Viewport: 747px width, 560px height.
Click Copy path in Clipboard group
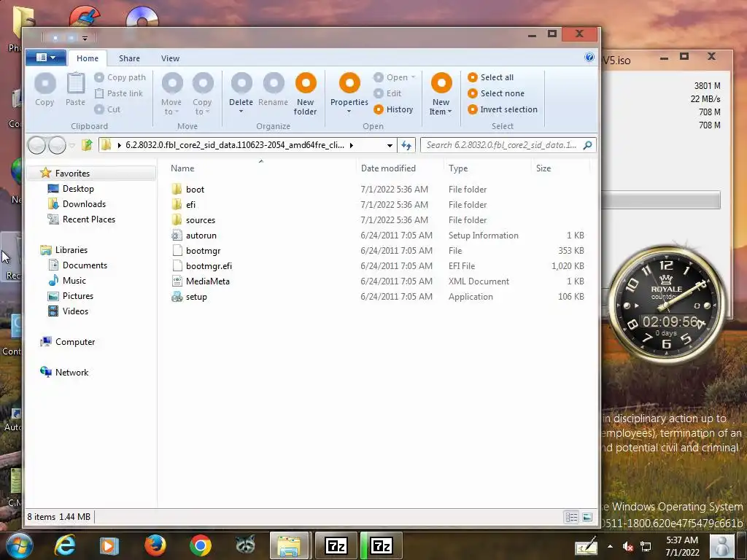tap(120, 77)
